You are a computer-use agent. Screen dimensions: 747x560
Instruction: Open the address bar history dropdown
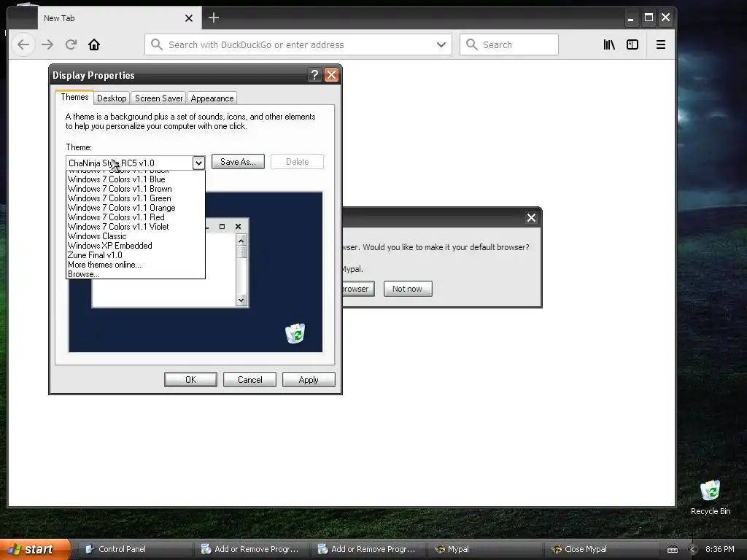(441, 44)
